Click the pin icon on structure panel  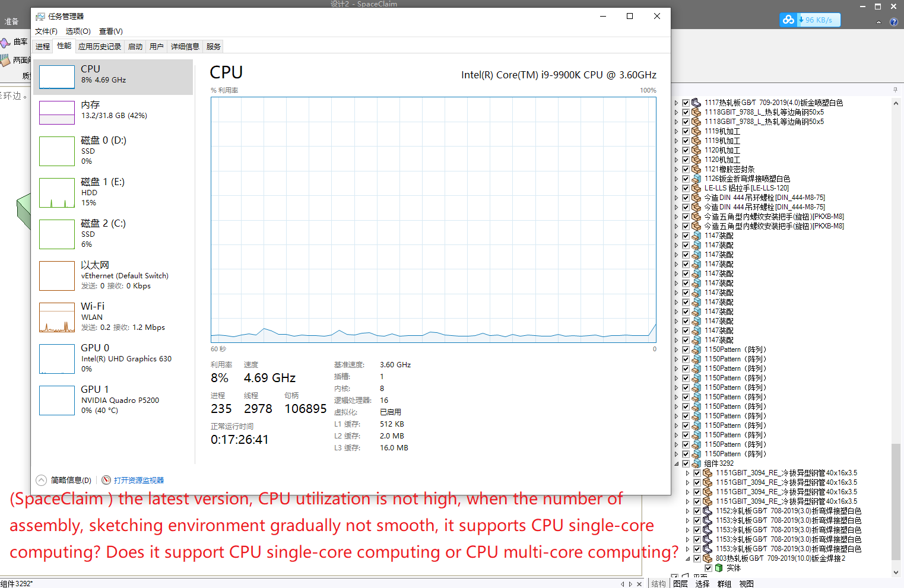[895, 90]
